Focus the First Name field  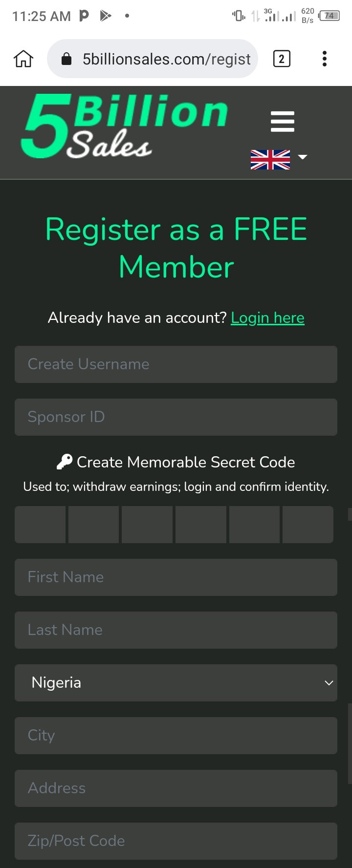[176, 577]
